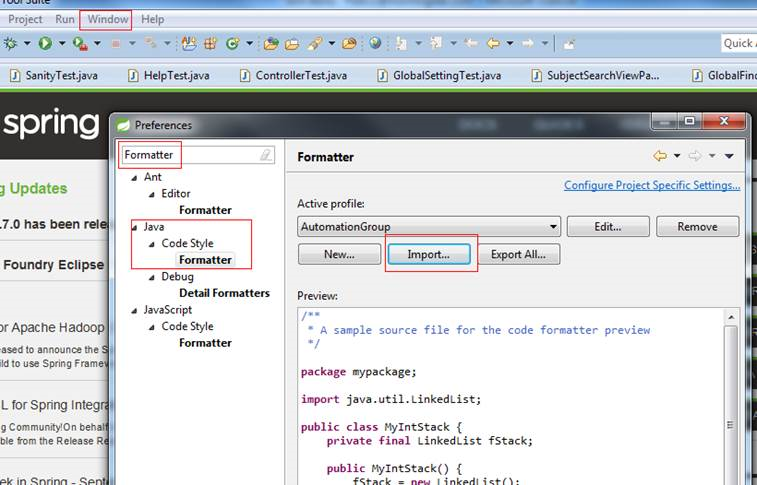Image resolution: width=757 pixels, height=485 pixels.
Task: Collapse the Editor node under Ant
Action: coord(152,194)
